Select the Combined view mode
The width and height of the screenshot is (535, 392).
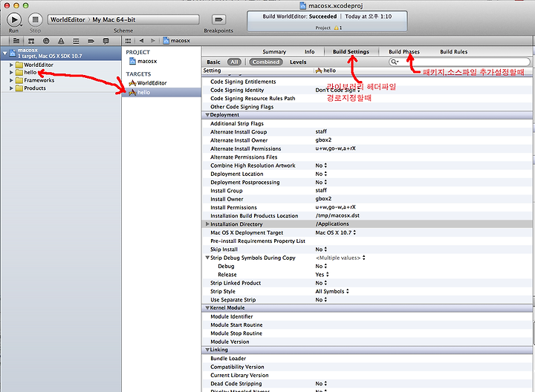(266, 62)
